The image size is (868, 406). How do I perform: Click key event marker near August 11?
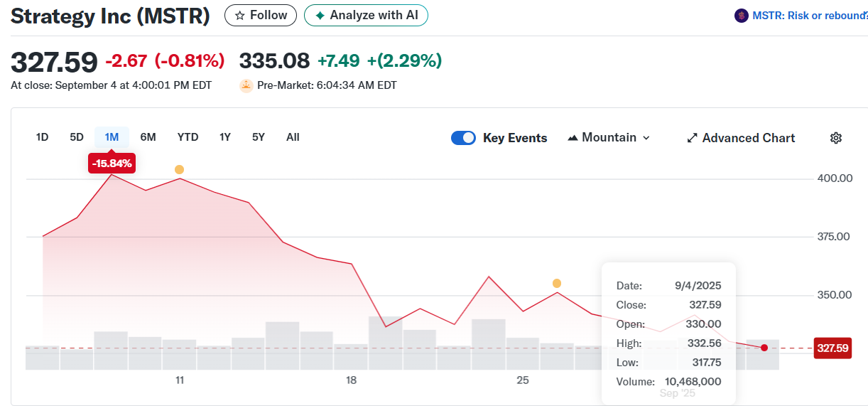(x=179, y=169)
